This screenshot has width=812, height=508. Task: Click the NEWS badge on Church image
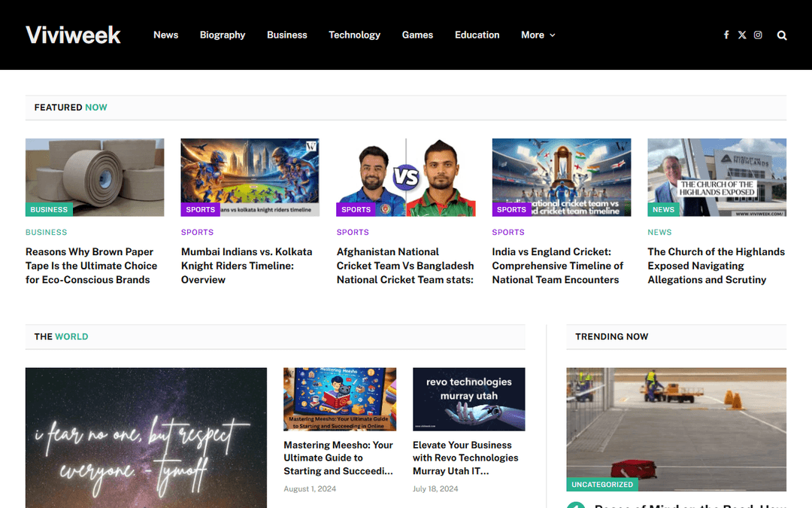tap(663, 209)
